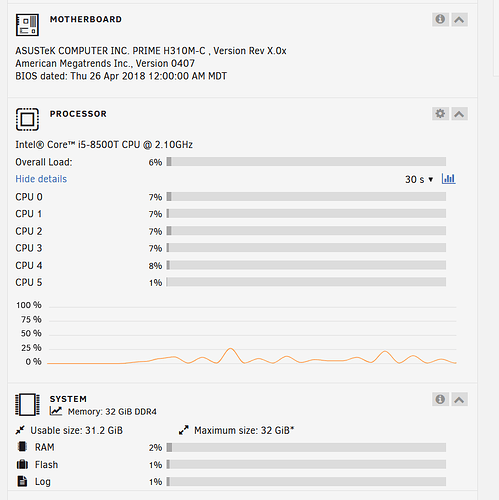Image resolution: width=499 pixels, height=500 pixels.
Task: Click the Overall Load progress bar
Action: [306, 162]
